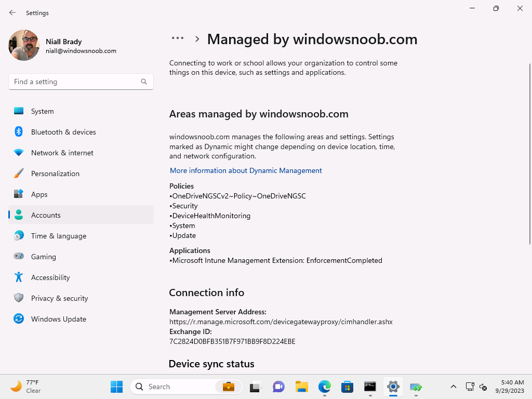This screenshot has width=532, height=399.
Task: Open Windows Start menu
Action: 116,387
